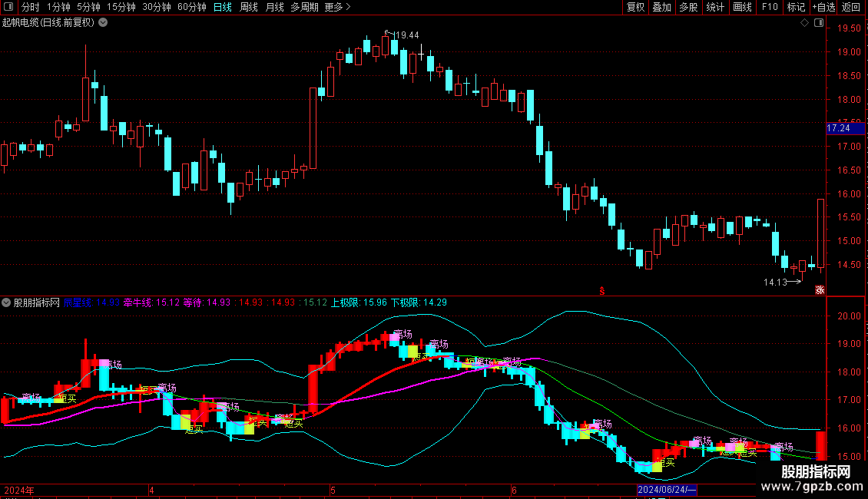Open the 复权 adjustment menu
868x499 pixels.
tap(635, 7)
